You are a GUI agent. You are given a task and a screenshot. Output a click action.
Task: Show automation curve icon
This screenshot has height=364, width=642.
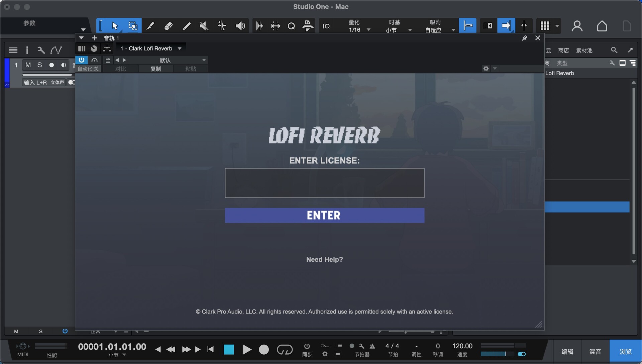coord(56,50)
